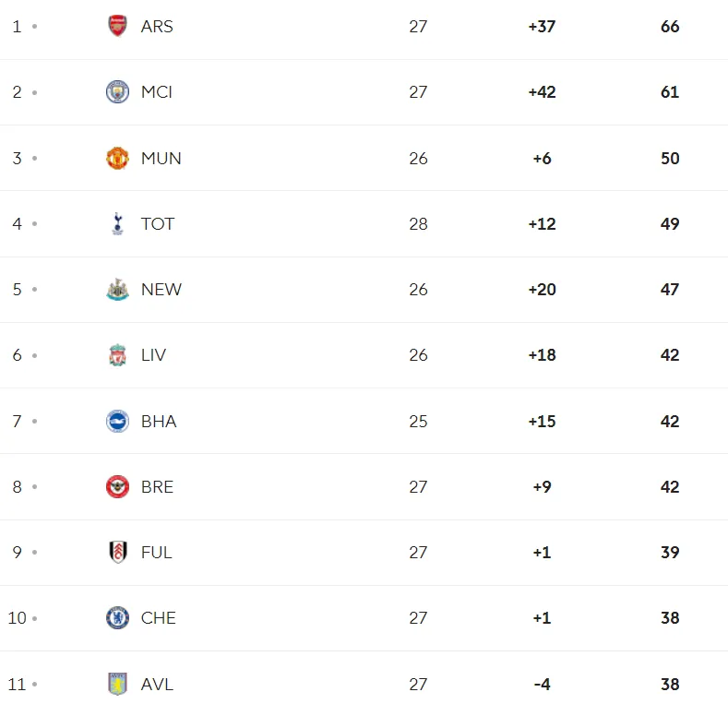
Task: Click the position dot beside rank 1
Action: (x=34, y=27)
